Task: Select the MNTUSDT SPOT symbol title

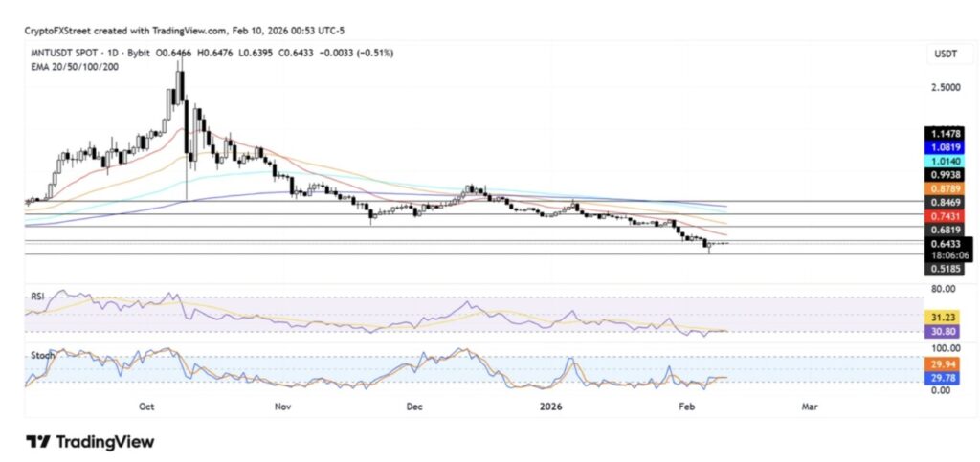Action: pyautogui.click(x=67, y=53)
